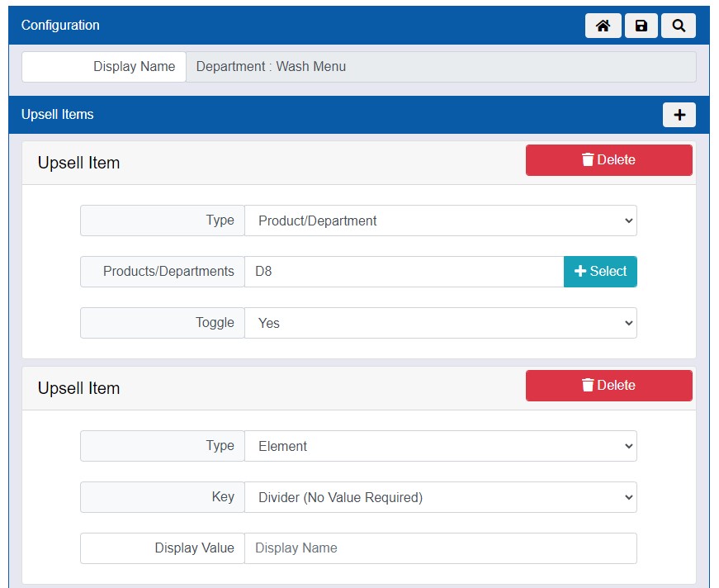Click the Configuration header title

[60, 26]
